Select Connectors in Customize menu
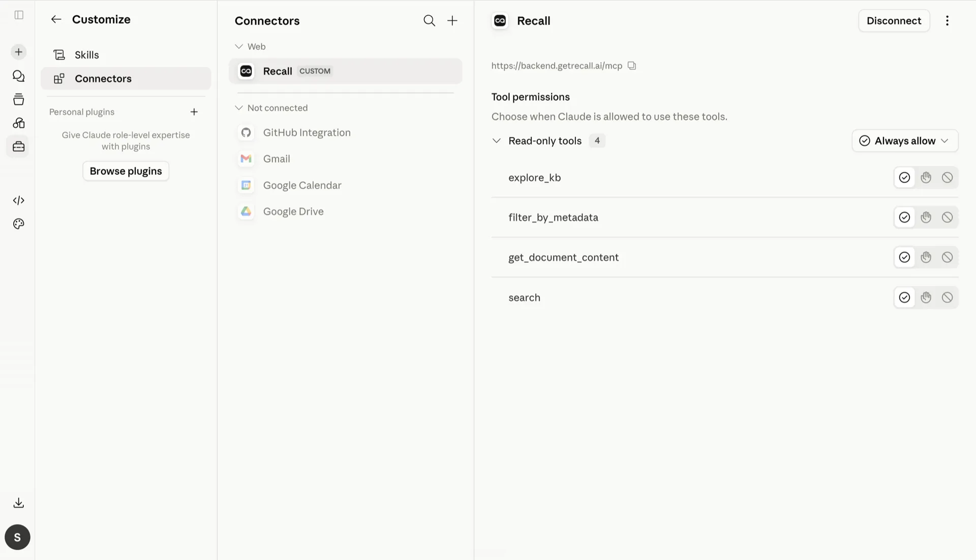 pos(126,78)
